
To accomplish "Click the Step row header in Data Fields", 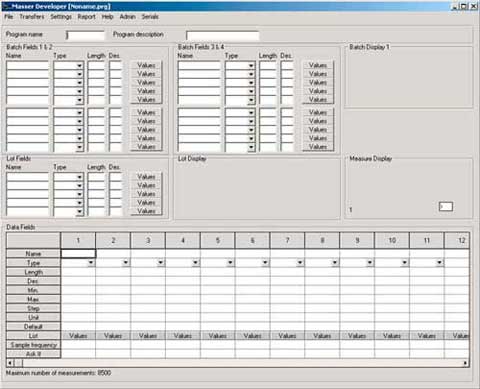I will click(x=33, y=308).
